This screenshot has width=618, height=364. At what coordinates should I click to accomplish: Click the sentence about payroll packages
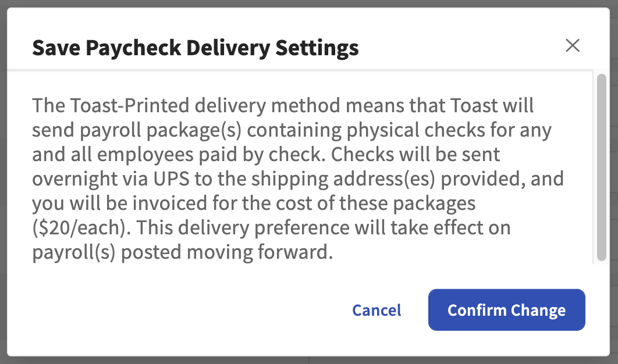pos(291,130)
